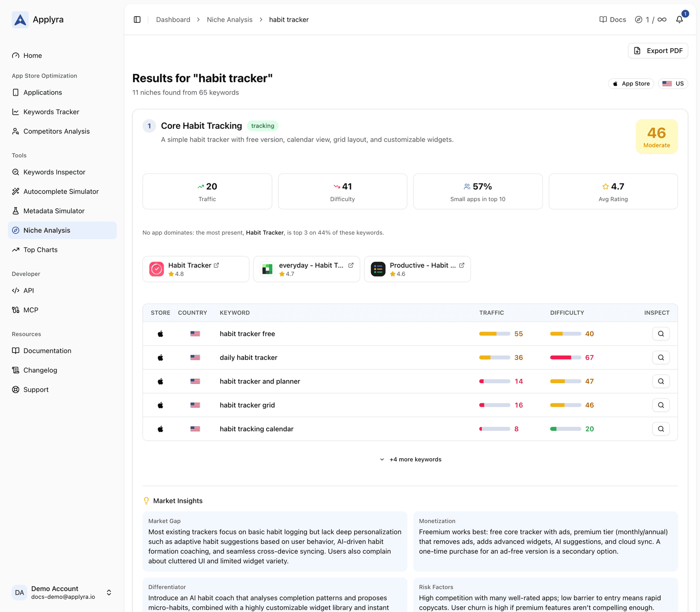Inspect the 'habit tracker and planner' keyword

pyautogui.click(x=661, y=381)
